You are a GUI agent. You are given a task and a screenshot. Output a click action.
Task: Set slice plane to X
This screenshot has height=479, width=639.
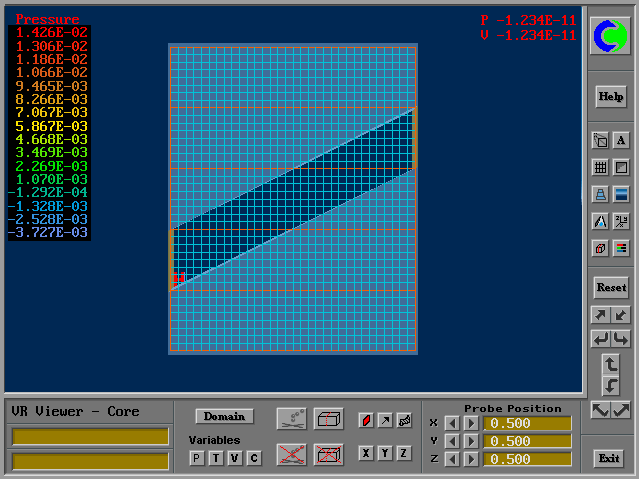click(x=366, y=453)
